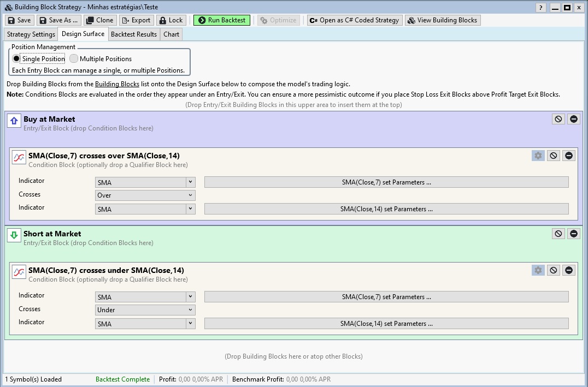Image resolution: width=588 pixels, height=387 pixels.
Task: Select Multiple Positions radio button
Action: tap(101, 59)
